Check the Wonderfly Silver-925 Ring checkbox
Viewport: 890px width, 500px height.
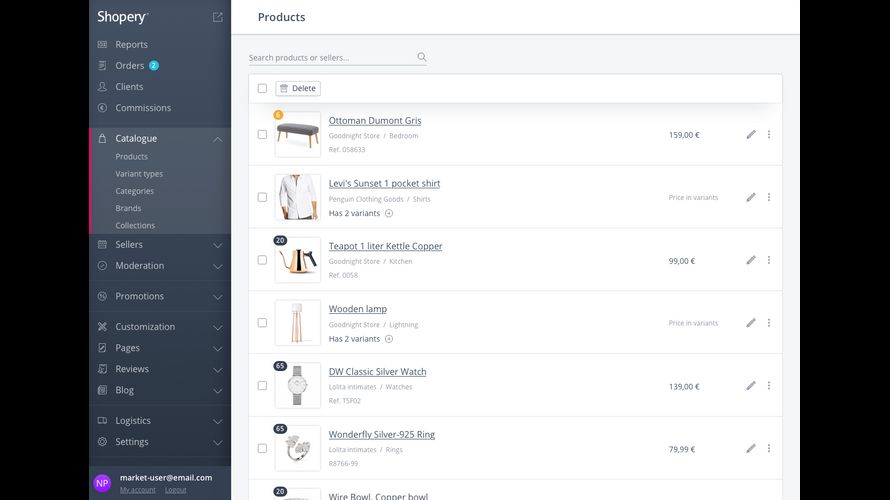262,448
